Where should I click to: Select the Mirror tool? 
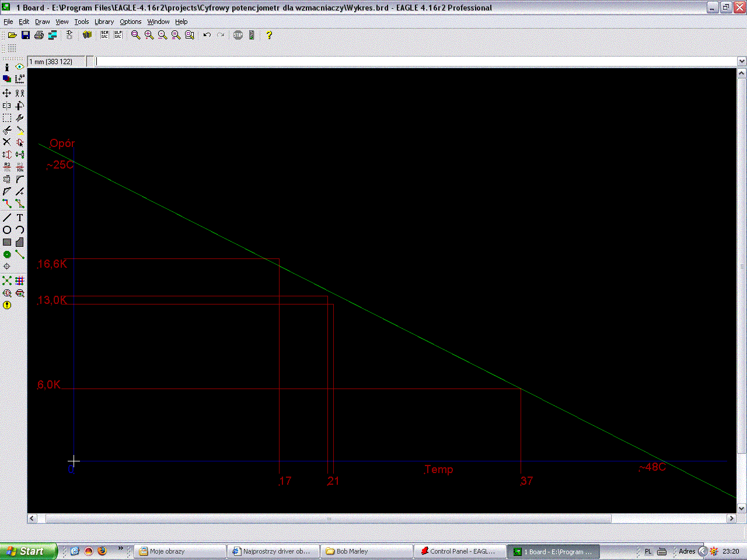[7, 106]
